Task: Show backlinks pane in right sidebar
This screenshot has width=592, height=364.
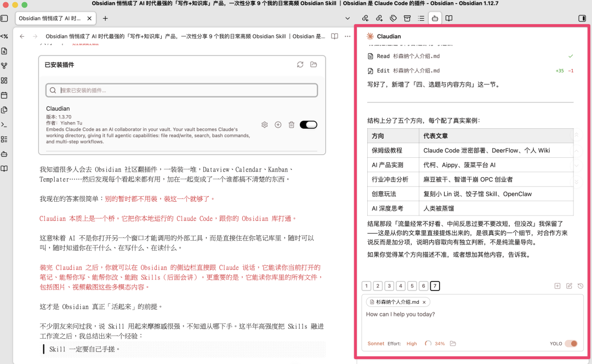Action: tap(365, 18)
